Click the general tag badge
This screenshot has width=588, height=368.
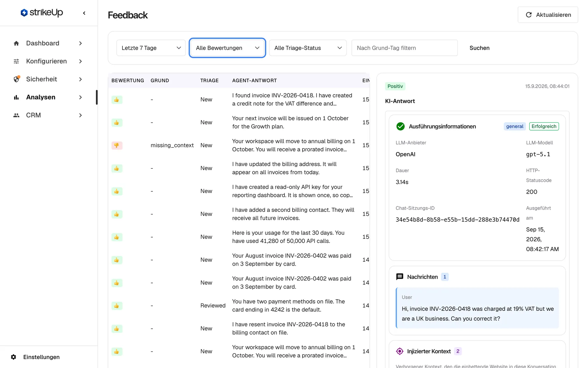[x=514, y=126]
